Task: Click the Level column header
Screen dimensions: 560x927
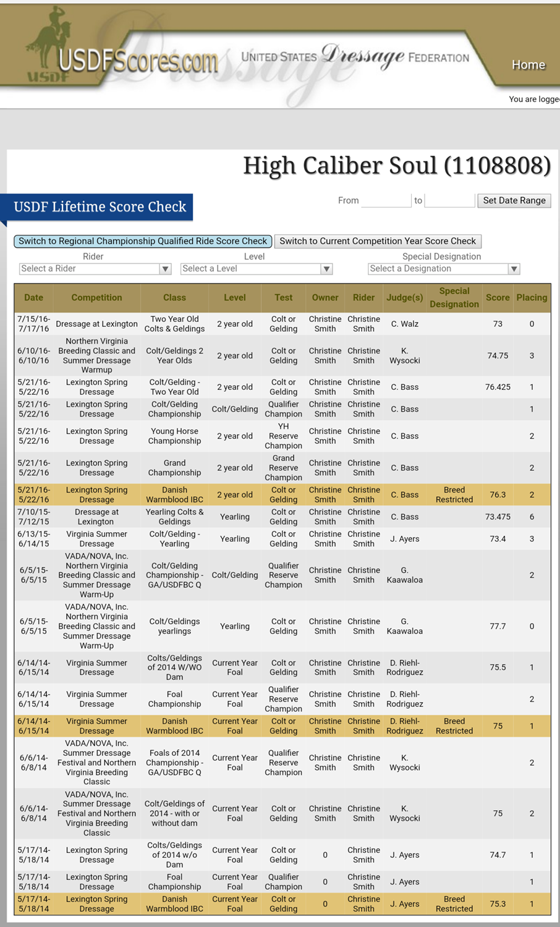Action: [x=235, y=298]
